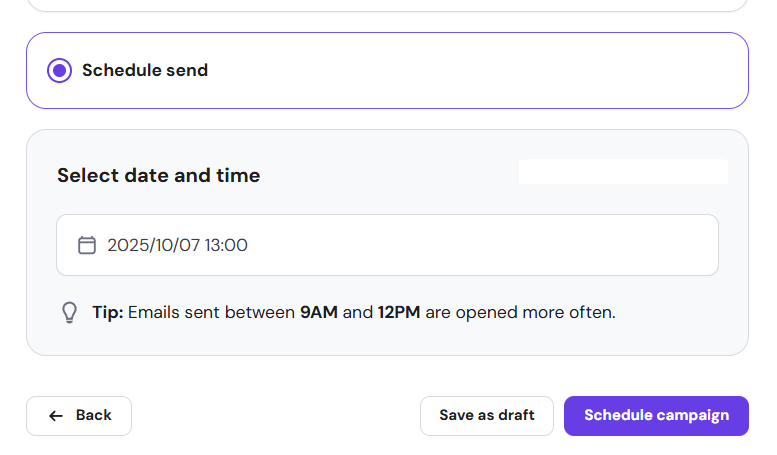Screen dimensions: 777x455
Task: Click the bold Tip: label
Action: click(x=108, y=312)
